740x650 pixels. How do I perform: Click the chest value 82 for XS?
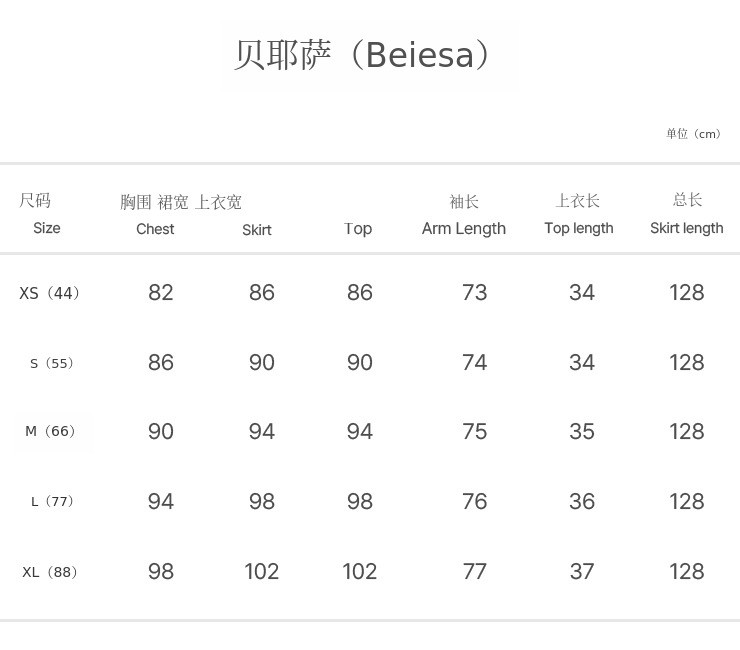point(161,292)
